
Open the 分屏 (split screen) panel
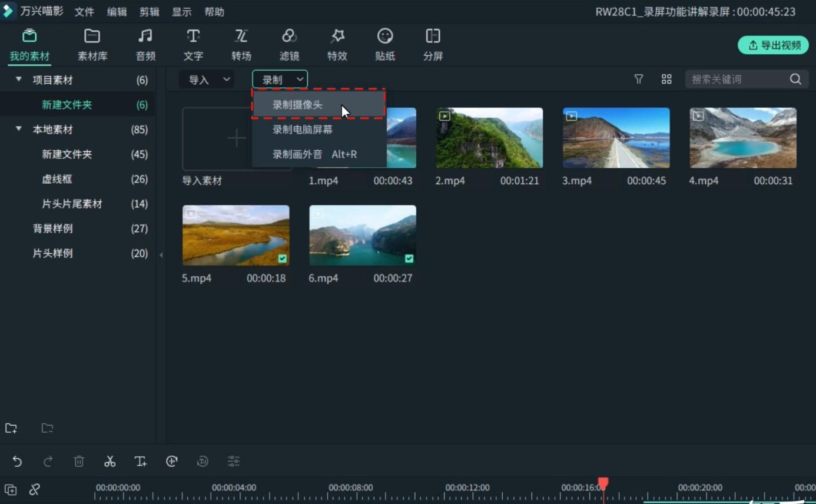pos(433,44)
